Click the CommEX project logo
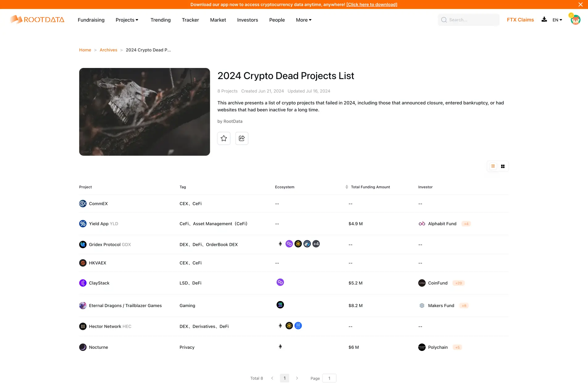Screen dimensions: 588x388 82,203
